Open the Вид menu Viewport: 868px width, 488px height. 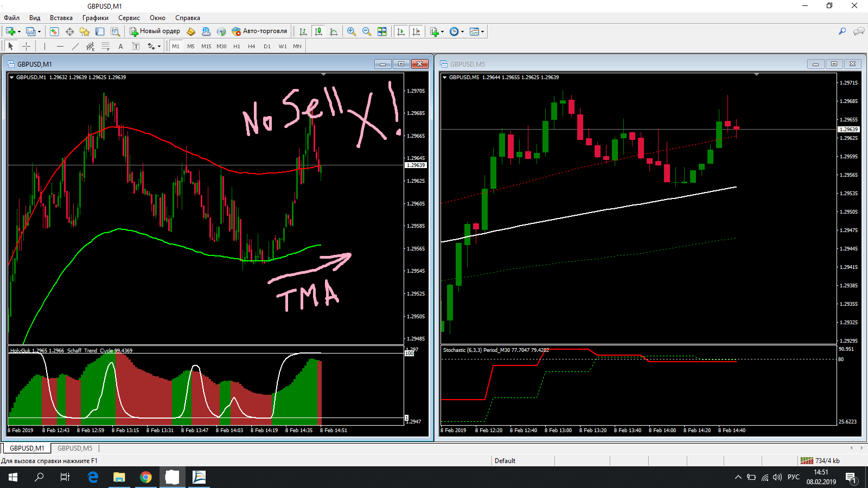pyautogui.click(x=35, y=18)
